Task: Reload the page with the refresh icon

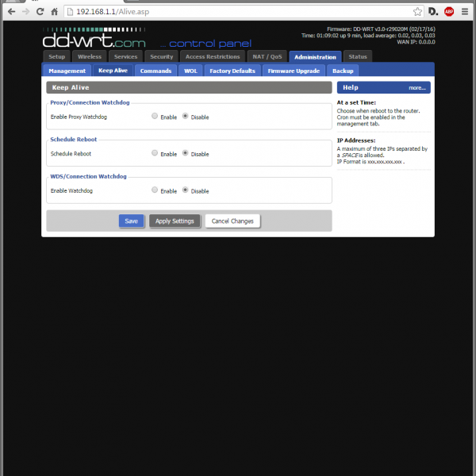Action: coord(40,12)
